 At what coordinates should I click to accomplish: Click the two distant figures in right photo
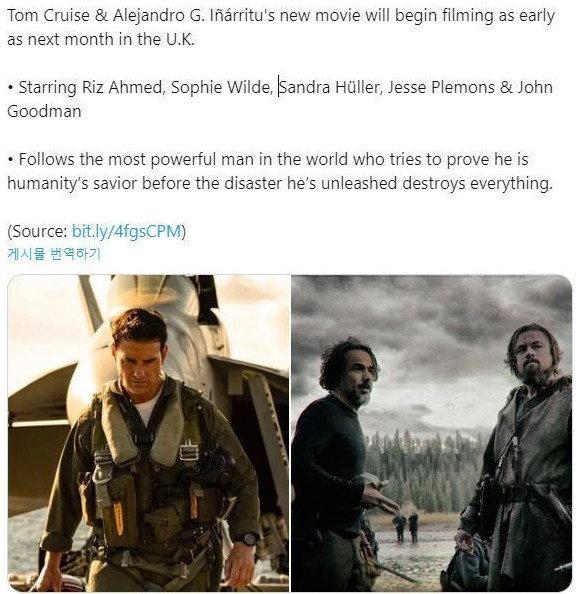coord(407,527)
